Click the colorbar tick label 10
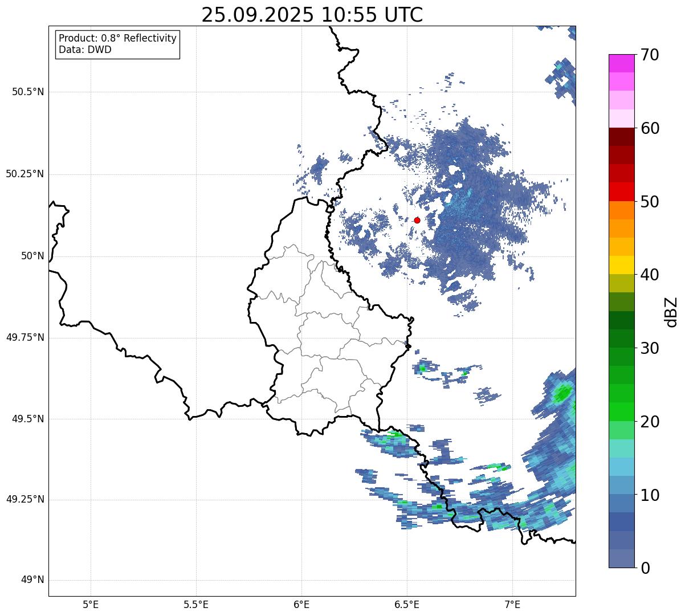The height and width of the screenshot is (616, 685). (x=650, y=495)
